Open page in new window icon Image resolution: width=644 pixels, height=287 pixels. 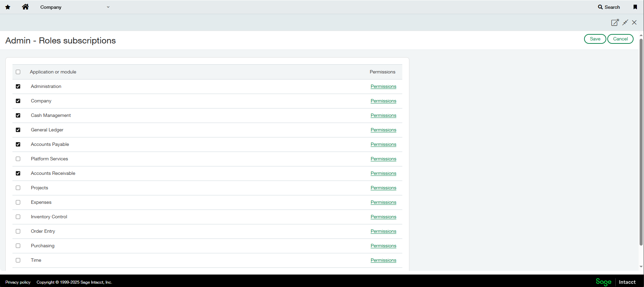click(615, 23)
